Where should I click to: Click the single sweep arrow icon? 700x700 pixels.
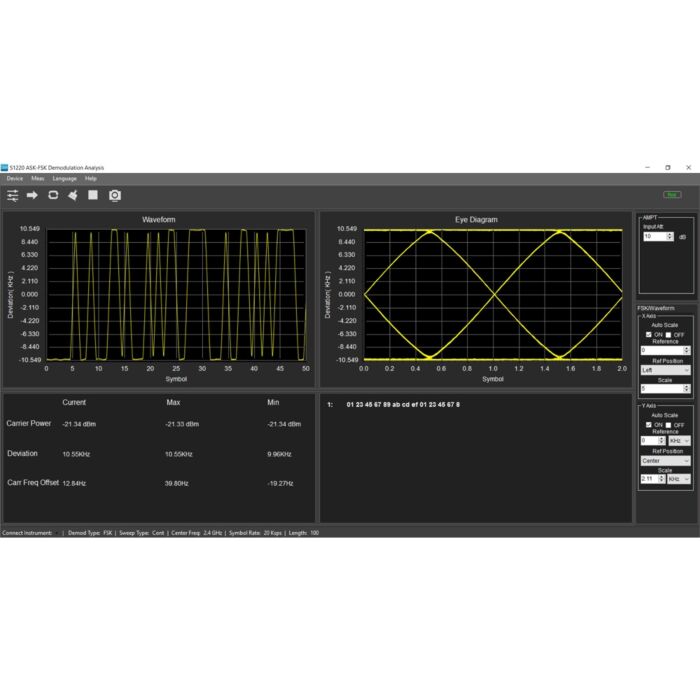click(32, 195)
